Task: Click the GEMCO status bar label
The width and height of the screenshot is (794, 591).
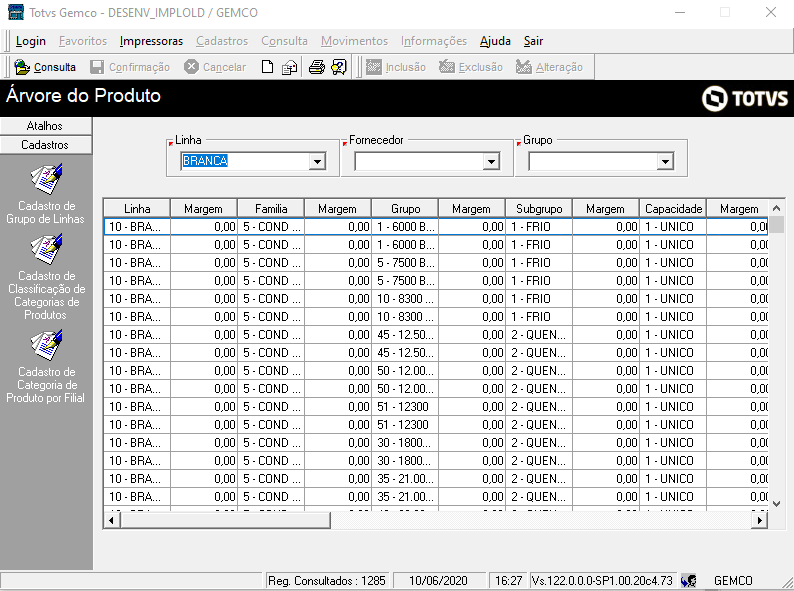Action: tap(733, 580)
